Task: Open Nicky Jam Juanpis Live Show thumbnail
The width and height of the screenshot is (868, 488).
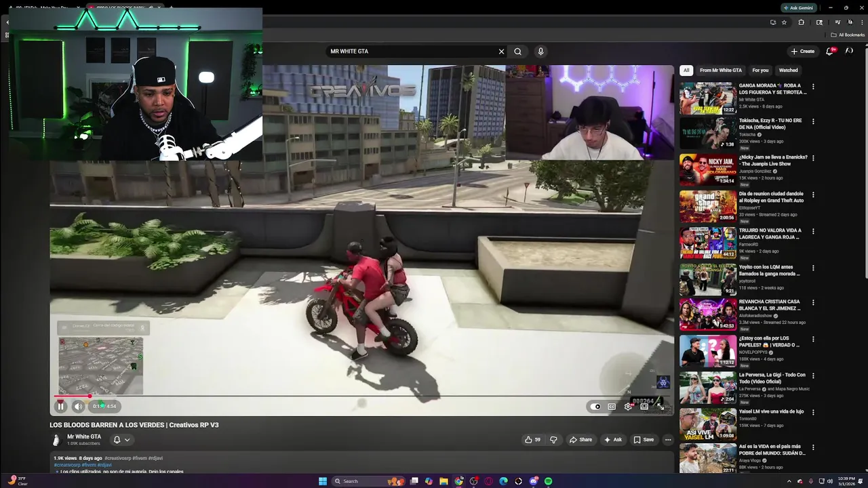Action: point(708,169)
